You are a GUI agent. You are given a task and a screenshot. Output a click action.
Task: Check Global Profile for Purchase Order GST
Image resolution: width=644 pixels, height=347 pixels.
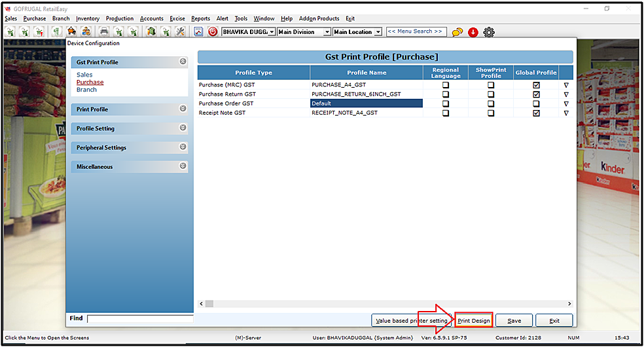coord(536,104)
